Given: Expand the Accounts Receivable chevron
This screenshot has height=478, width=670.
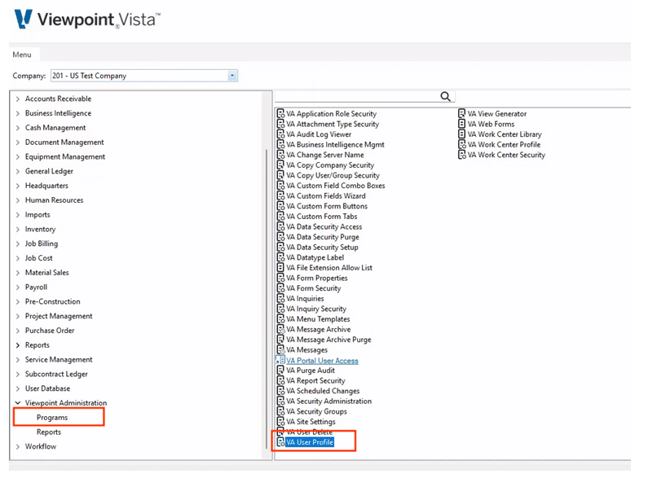Looking at the screenshot, I should (18, 99).
